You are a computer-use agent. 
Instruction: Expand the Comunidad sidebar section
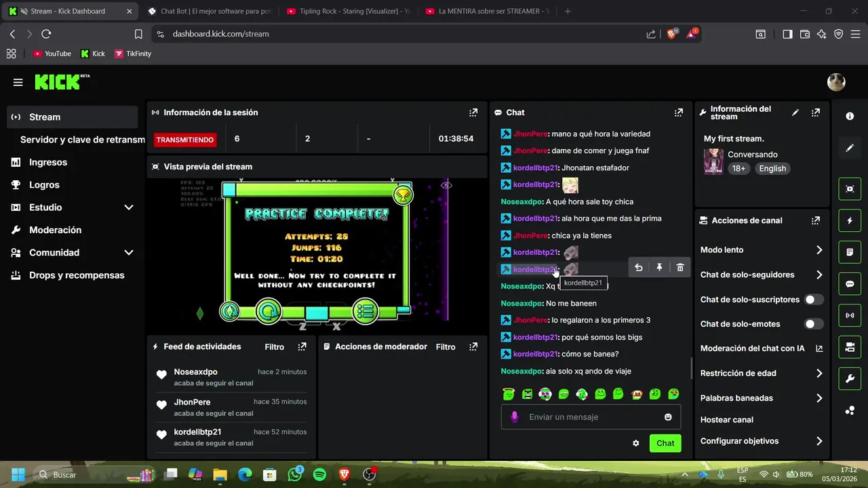(x=129, y=253)
